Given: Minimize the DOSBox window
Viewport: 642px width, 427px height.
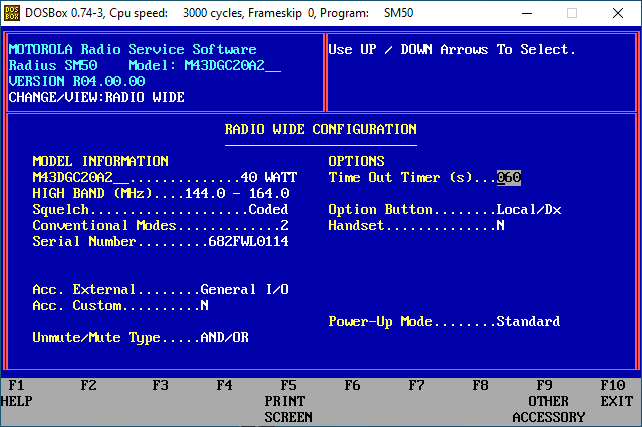Looking at the screenshot, I should [527, 13].
